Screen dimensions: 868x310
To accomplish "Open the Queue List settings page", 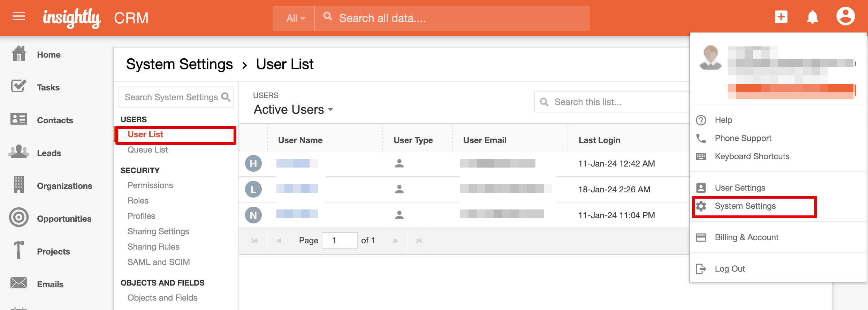I will [147, 150].
